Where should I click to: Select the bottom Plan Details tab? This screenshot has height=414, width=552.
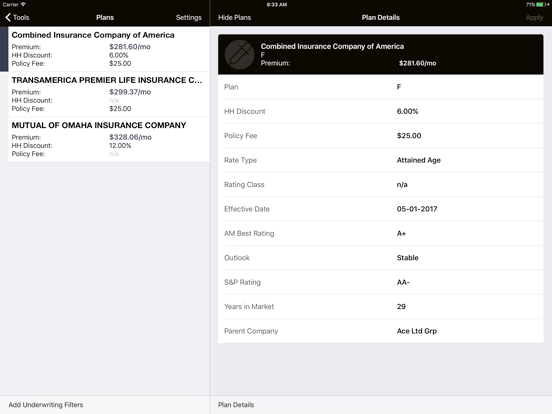coord(236,404)
